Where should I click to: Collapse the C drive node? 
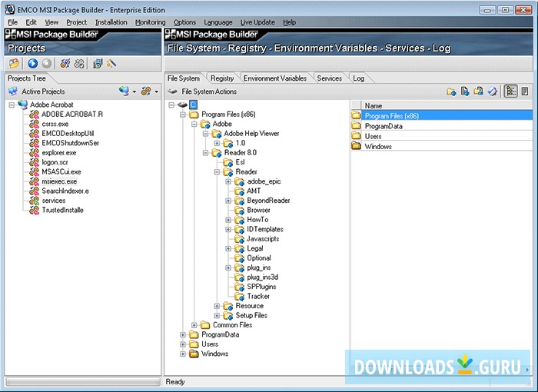(x=171, y=105)
